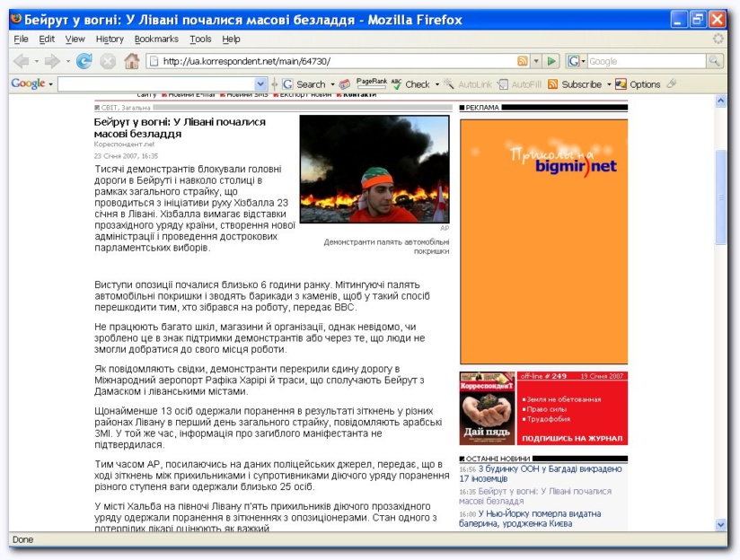Click the date '23 Січня 2007, 16:35'
740x560 pixels.
126,156
